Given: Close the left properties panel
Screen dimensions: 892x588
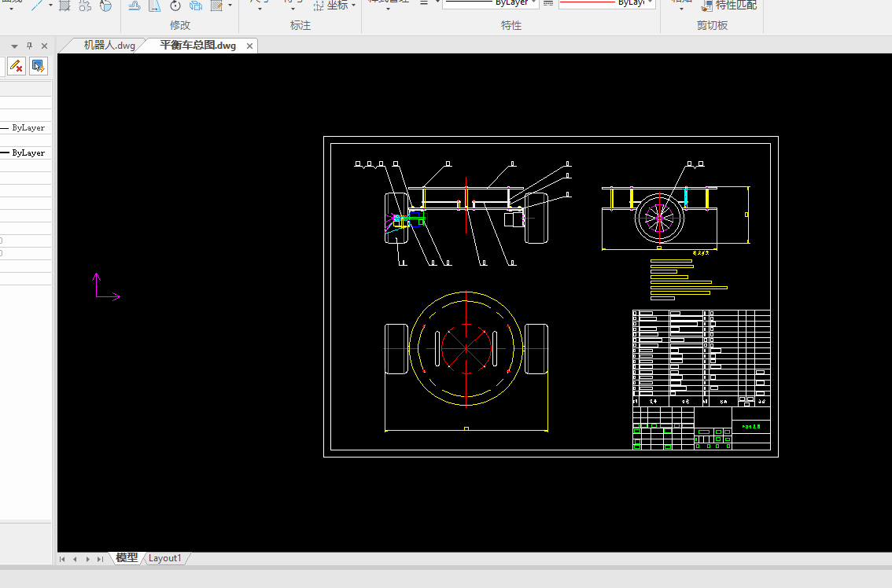Looking at the screenshot, I should 44,46.
